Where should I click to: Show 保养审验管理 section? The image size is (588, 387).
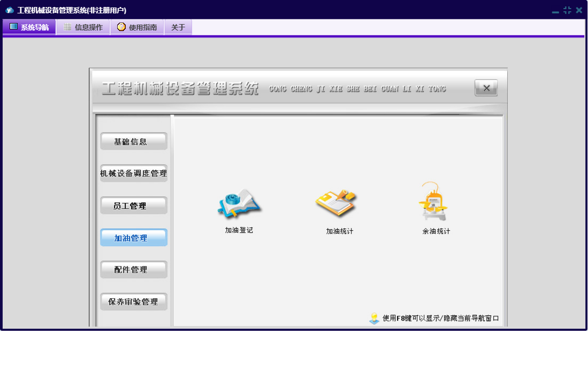click(134, 302)
